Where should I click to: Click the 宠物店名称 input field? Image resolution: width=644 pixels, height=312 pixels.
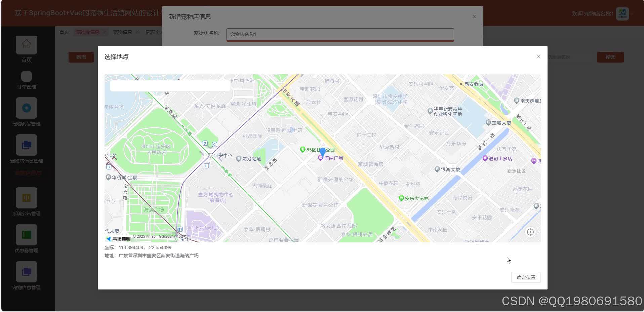click(340, 34)
